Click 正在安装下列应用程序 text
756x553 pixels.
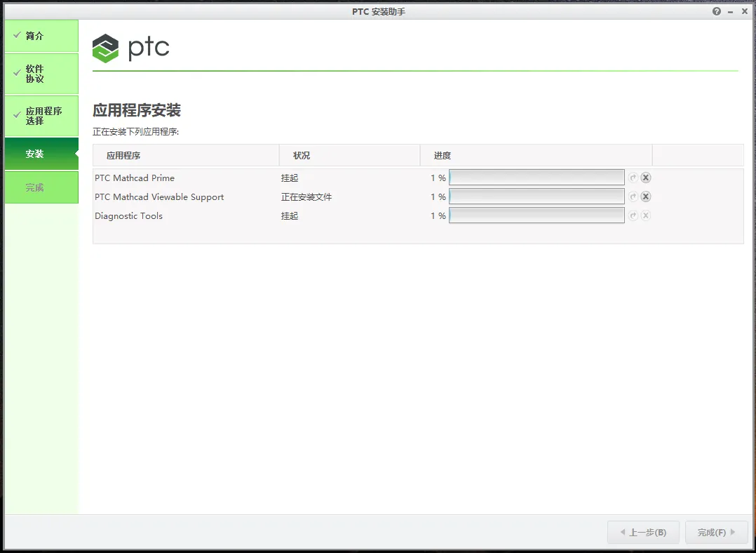click(x=135, y=132)
